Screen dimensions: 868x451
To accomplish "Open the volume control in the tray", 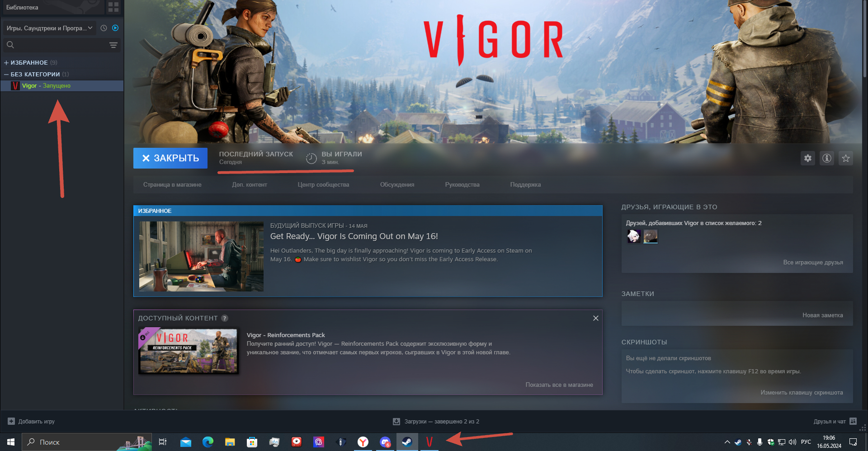I will (792, 442).
